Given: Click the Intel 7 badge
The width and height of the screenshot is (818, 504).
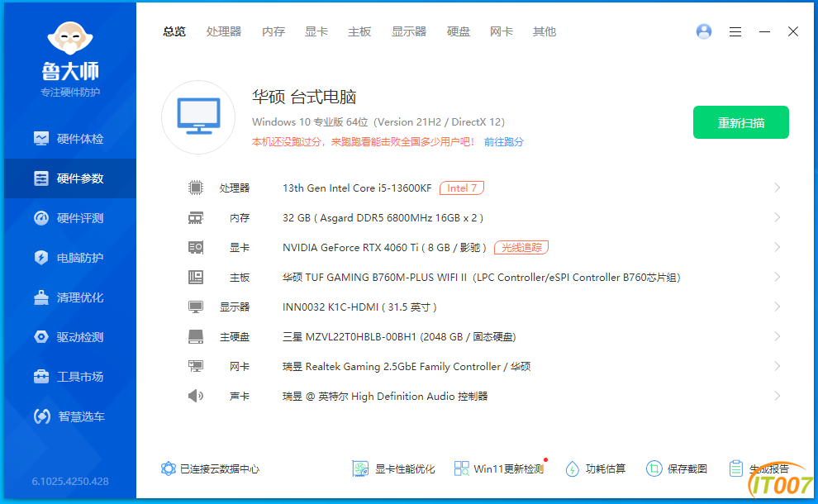Looking at the screenshot, I should point(462,188).
